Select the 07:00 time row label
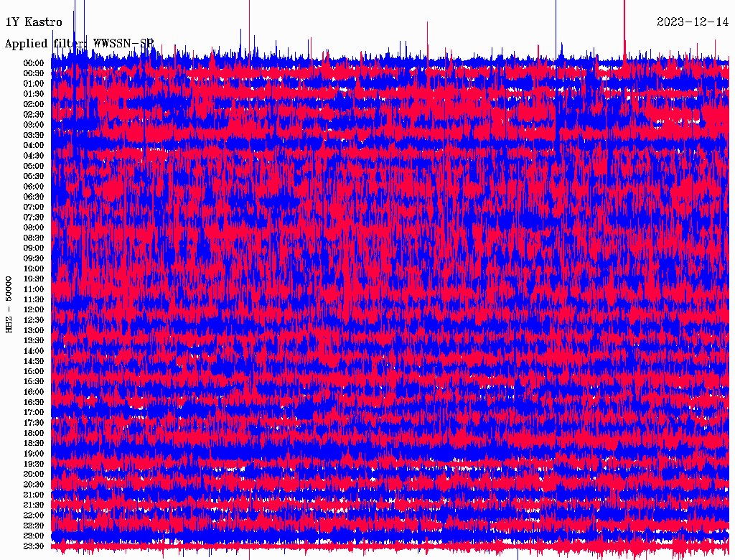735x560 pixels. 34,207
